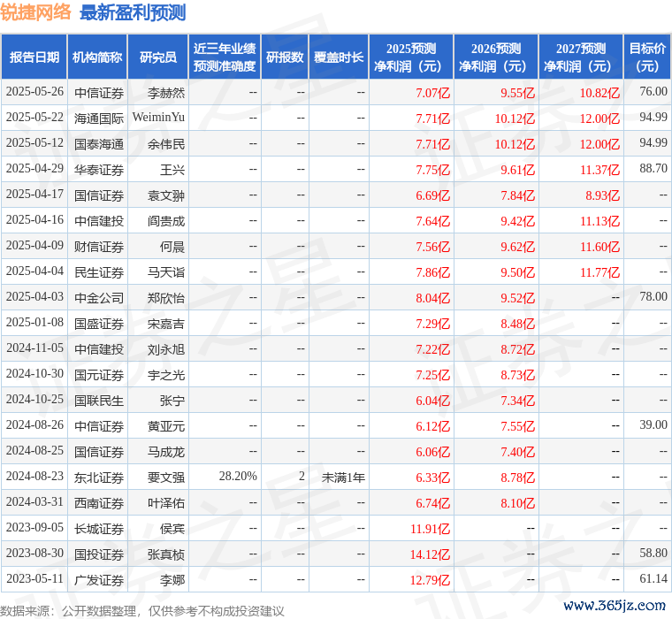672x619 pixels.
Task: Select researcher 刘永旭
Action: 166,349
